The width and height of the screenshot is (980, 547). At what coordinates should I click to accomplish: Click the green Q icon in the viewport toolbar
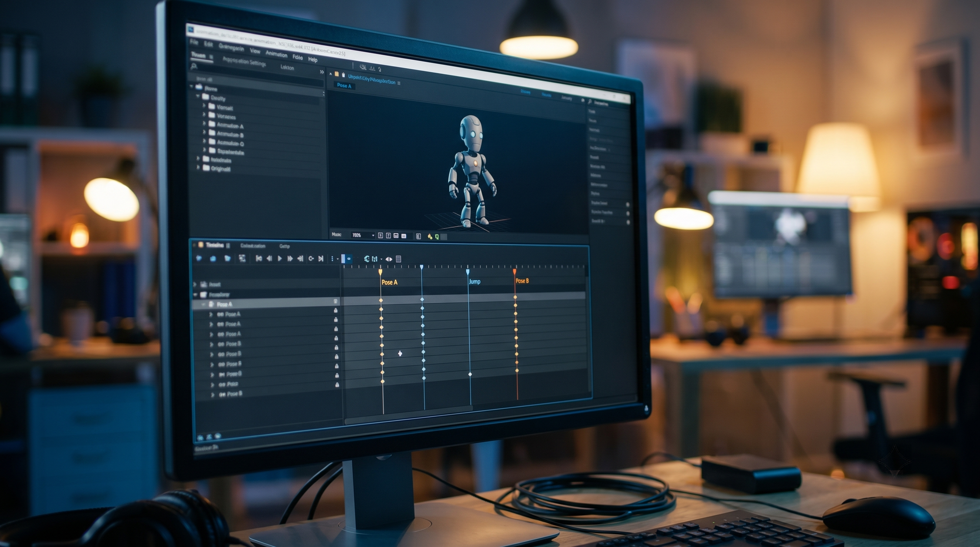(x=437, y=237)
